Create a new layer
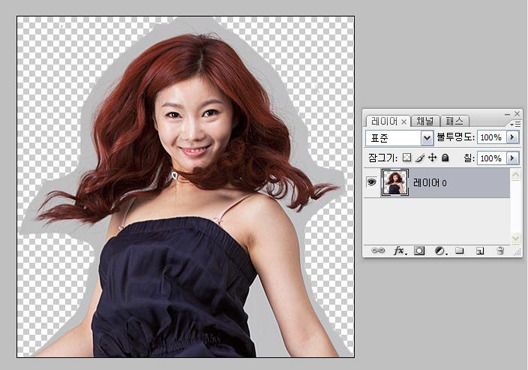 [480, 251]
